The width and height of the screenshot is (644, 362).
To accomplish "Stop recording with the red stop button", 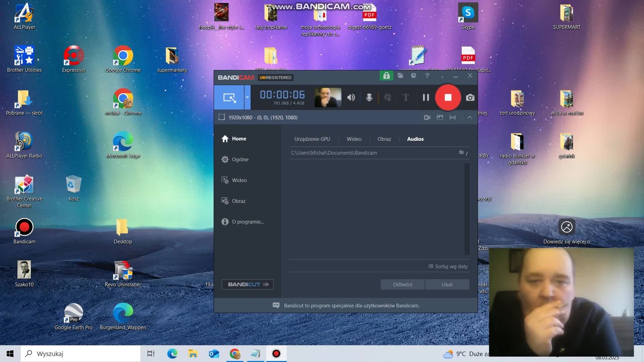I will [x=448, y=98].
